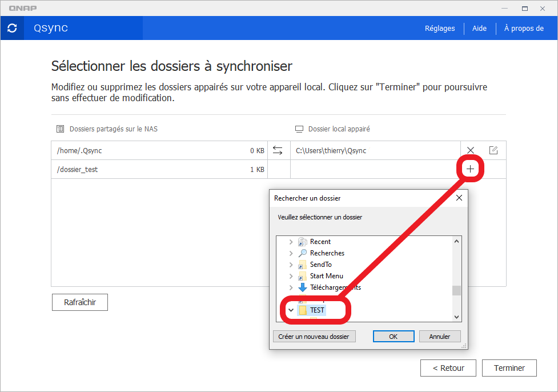
Task: Select the TEST folder in the tree
Action: click(317, 310)
